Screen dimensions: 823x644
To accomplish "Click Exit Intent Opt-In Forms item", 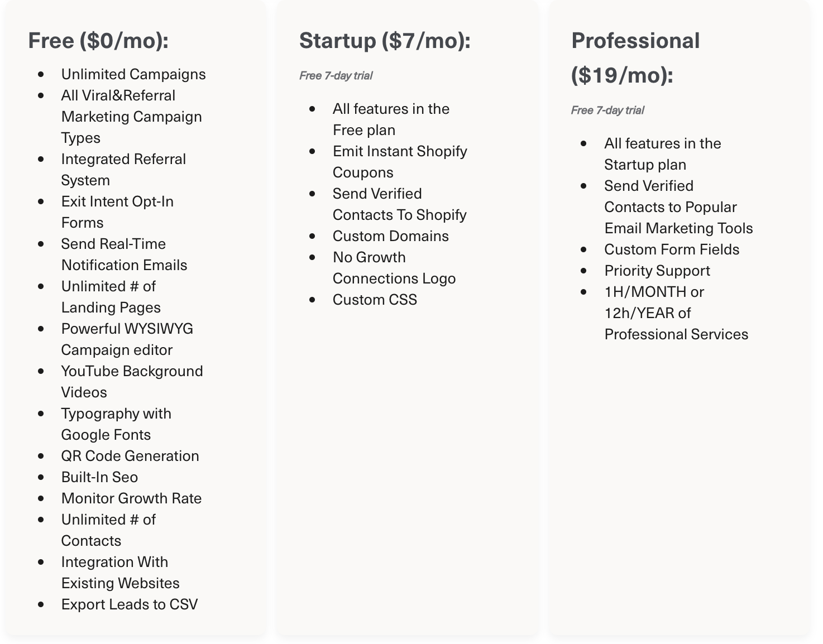I will pos(117,212).
